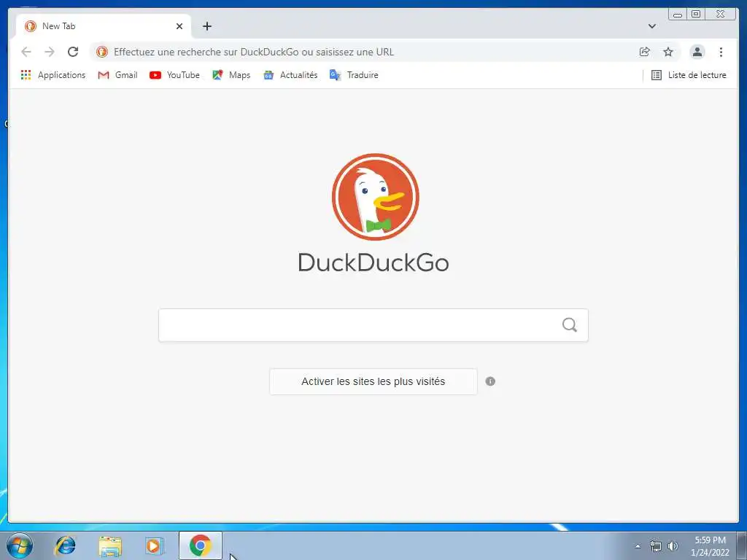Screen dimensions: 747x560
Task: Close the New Tab tab
Action: 179,26
